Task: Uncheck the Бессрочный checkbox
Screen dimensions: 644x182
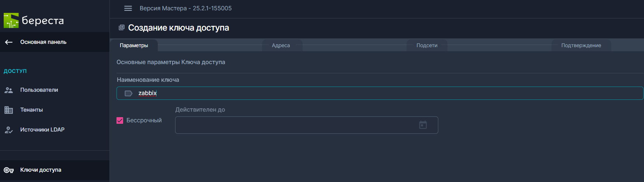Action: [120, 120]
